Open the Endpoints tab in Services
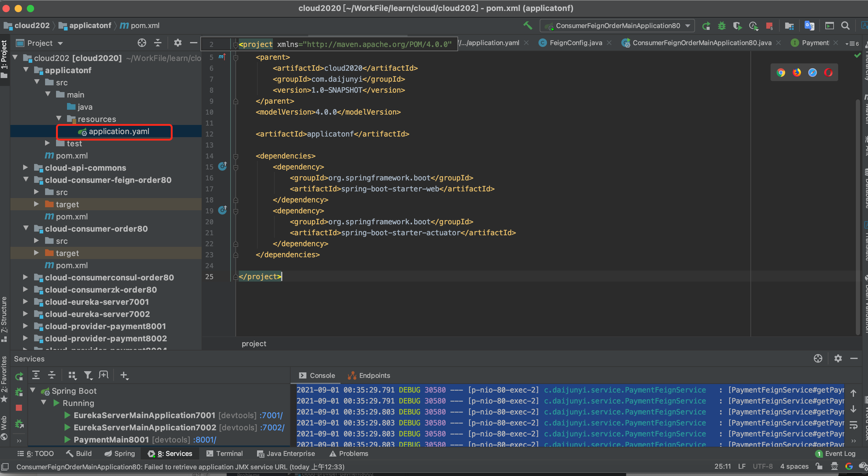Viewport: 868px width, 476px height. pyautogui.click(x=369, y=375)
